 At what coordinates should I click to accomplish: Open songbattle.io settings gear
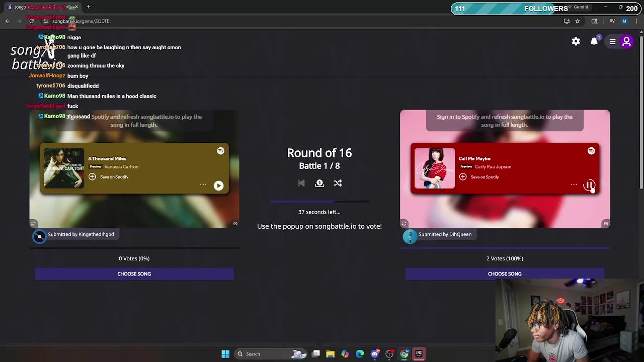576,42
